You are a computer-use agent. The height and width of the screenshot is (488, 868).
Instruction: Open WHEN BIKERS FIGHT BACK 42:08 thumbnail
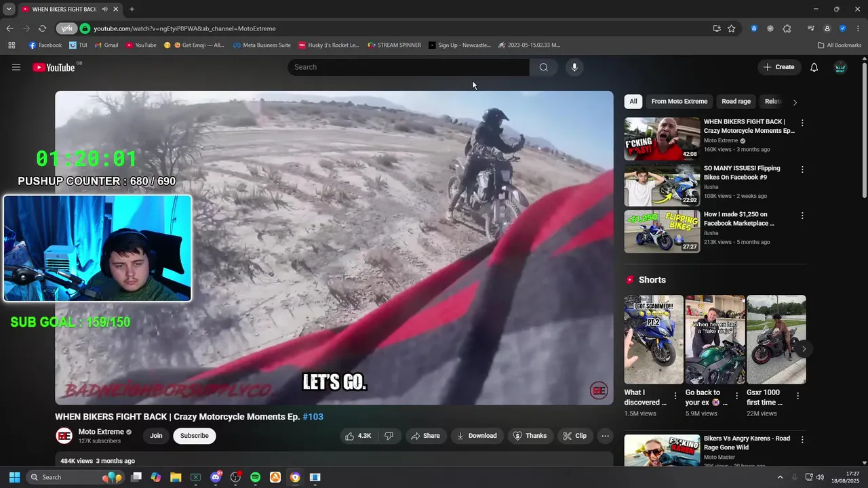pos(662,139)
